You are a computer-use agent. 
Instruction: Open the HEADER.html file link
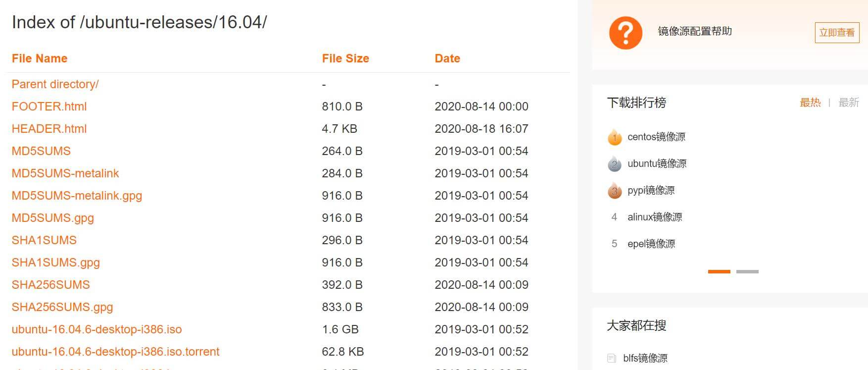point(49,129)
